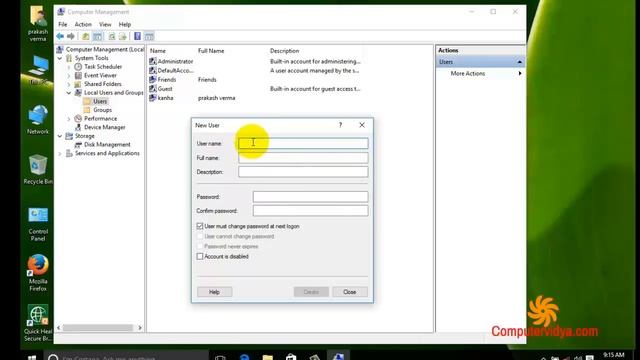
Task: Check User must change password at next logon
Action: (200, 226)
